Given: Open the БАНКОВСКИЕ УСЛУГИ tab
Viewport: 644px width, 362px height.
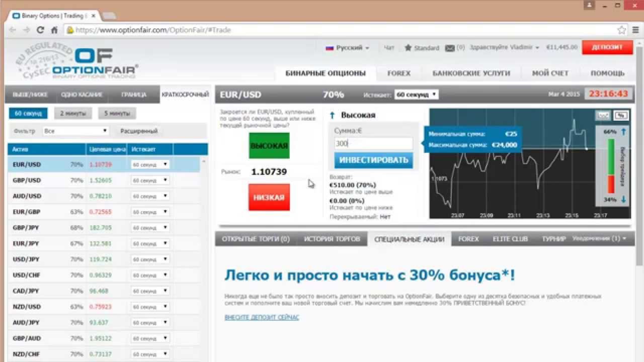Looking at the screenshot, I should [x=471, y=73].
